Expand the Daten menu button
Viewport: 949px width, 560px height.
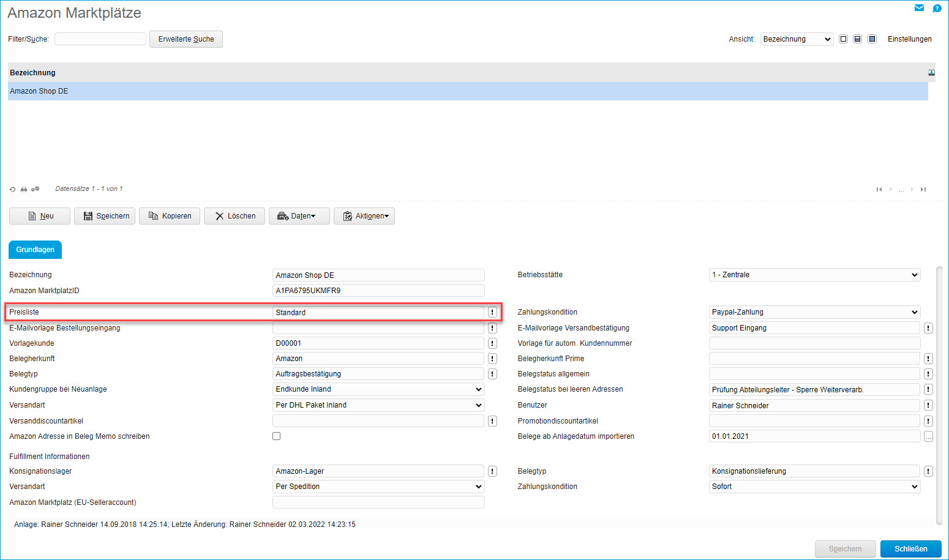coord(299,216)
